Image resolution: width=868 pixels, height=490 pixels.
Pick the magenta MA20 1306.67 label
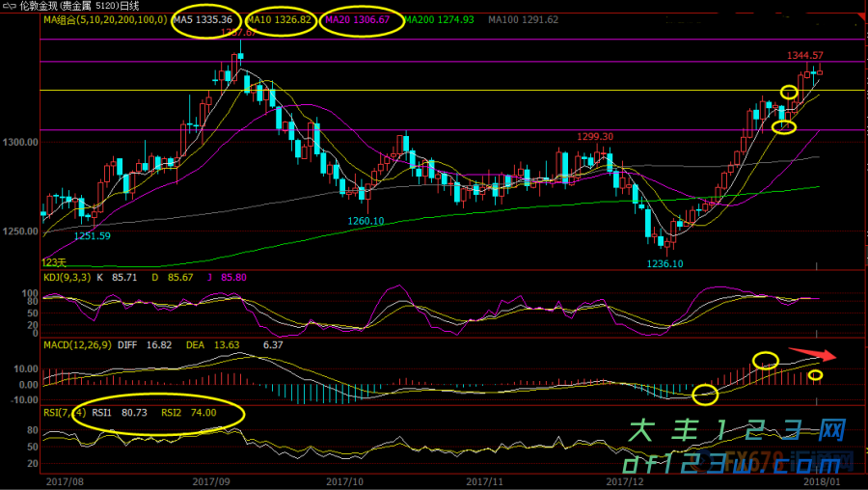pos(358,19)
